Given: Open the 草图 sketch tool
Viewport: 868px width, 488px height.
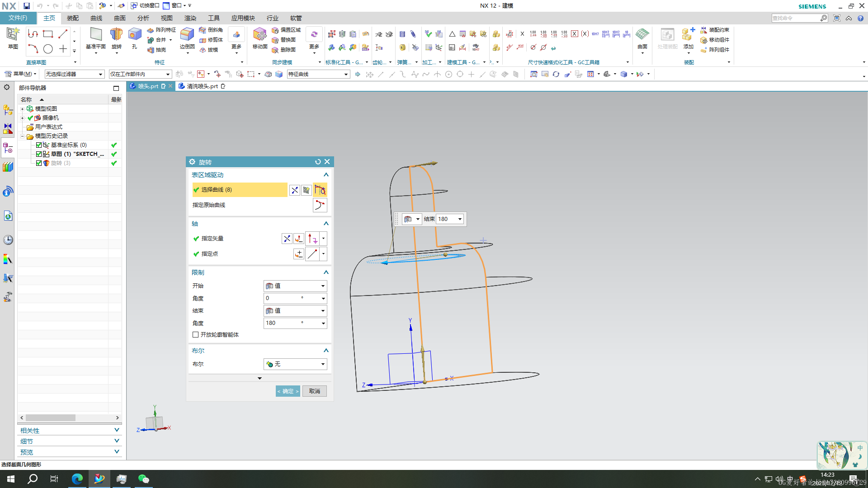Looking at the screenshot, I should (13, 38).
